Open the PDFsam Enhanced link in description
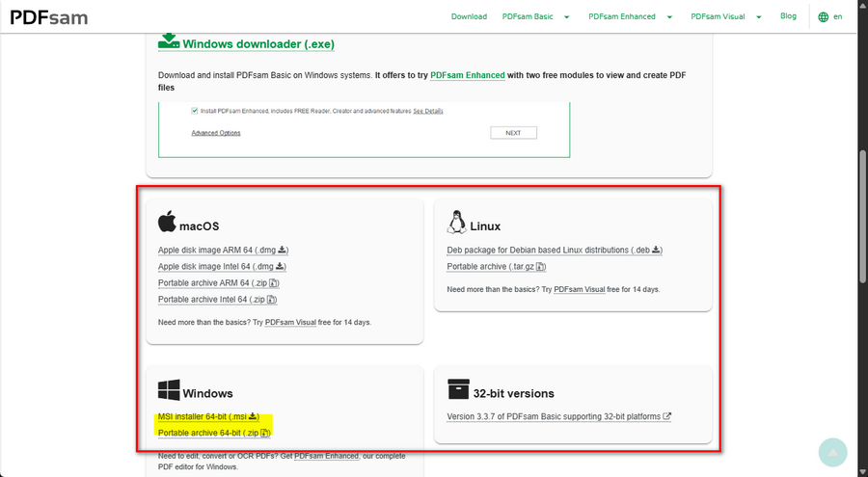 pos(467,75)
